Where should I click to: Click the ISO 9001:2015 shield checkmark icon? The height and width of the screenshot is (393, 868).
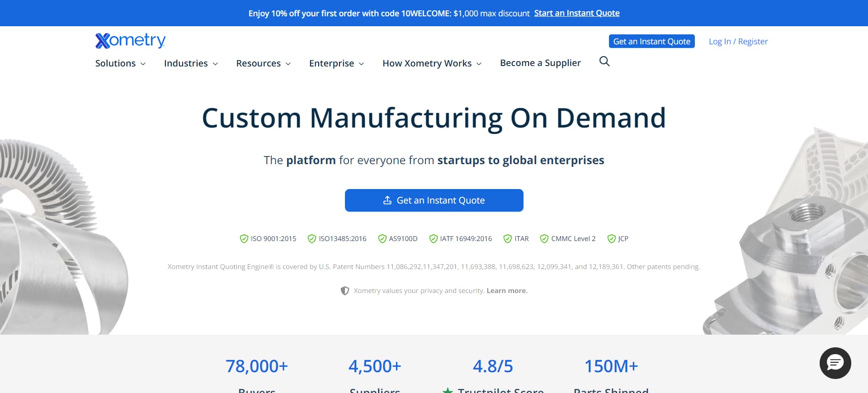coord(244,239)
